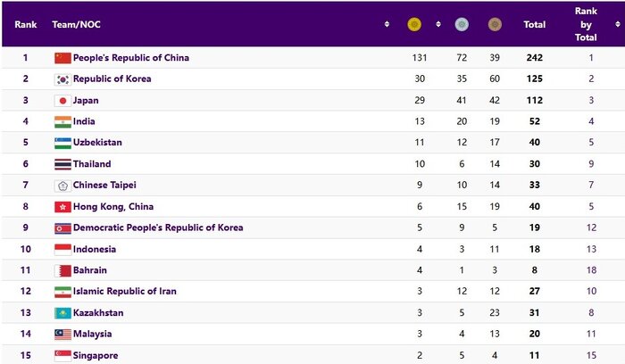Click the Japan flag icon
Image resolution: width=625 pixels, height=364 pixels.
coord(62,101)
